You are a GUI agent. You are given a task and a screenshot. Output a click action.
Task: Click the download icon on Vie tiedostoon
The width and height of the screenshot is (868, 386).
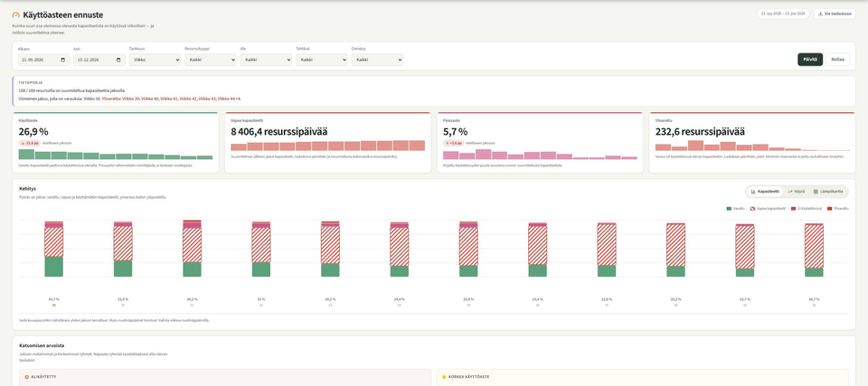820,14
